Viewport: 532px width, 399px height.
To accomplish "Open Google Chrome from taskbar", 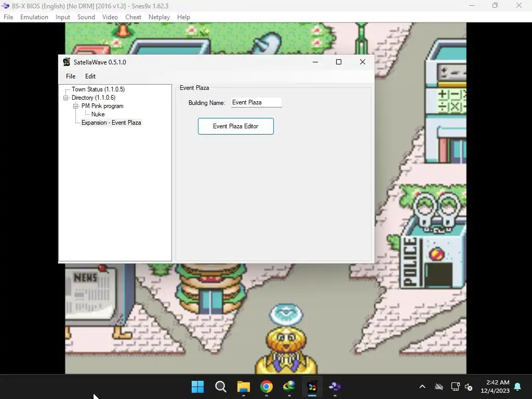I will tap(267, 387).
